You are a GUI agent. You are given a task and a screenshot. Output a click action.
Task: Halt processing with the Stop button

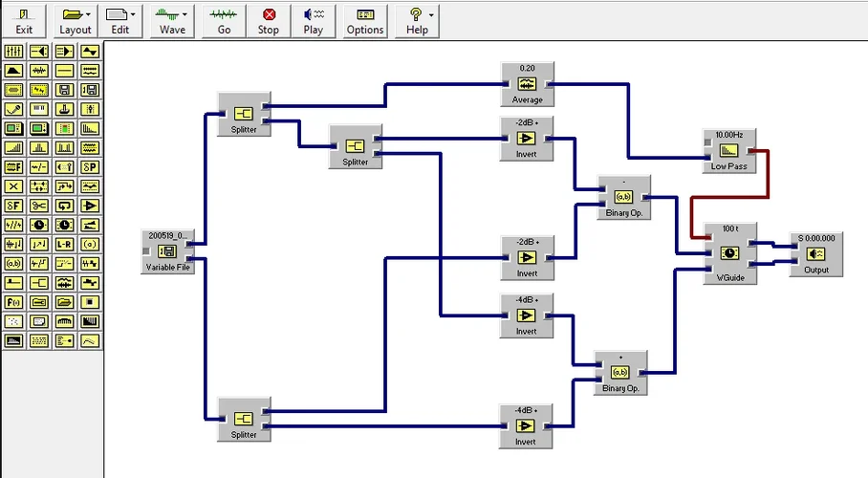click(269, 22)
